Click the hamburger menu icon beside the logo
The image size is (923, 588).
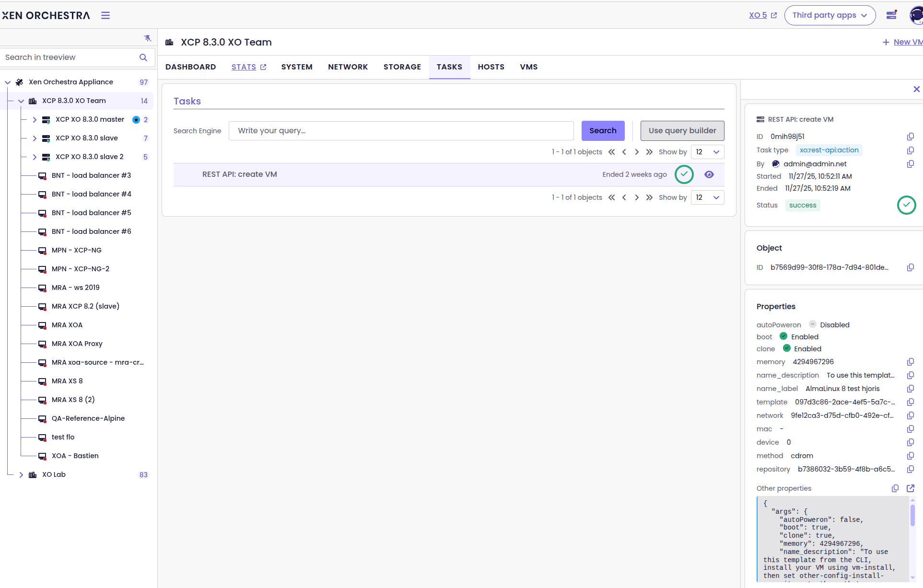pos(105,15)
